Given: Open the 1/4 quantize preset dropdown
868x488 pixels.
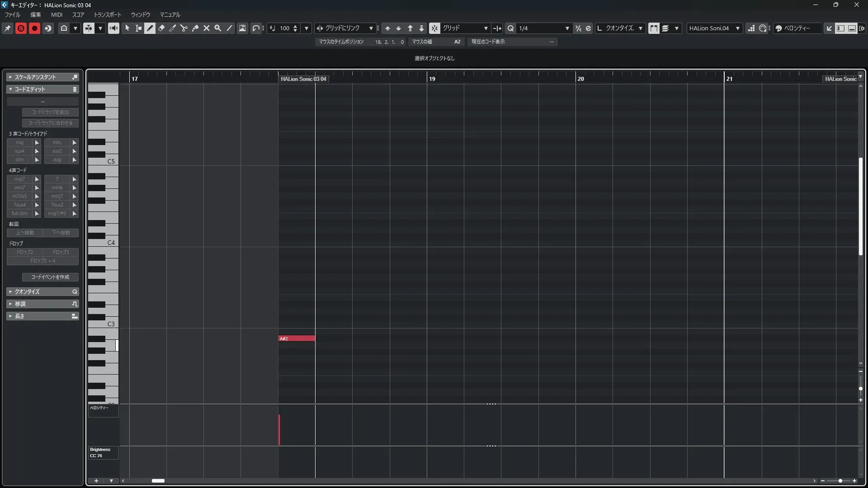Looking at the screenshot, I should click(567, 28).
